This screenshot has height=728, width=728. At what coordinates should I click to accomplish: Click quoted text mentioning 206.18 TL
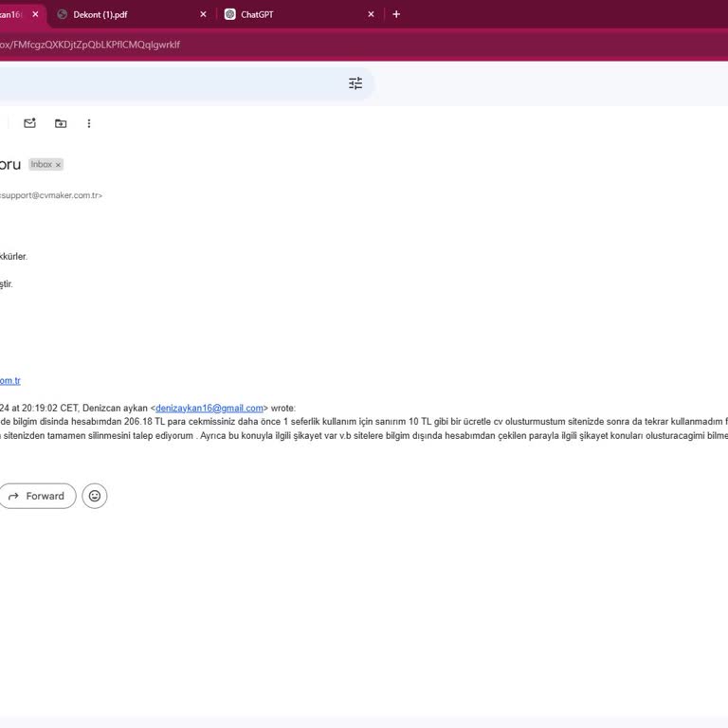364,422
